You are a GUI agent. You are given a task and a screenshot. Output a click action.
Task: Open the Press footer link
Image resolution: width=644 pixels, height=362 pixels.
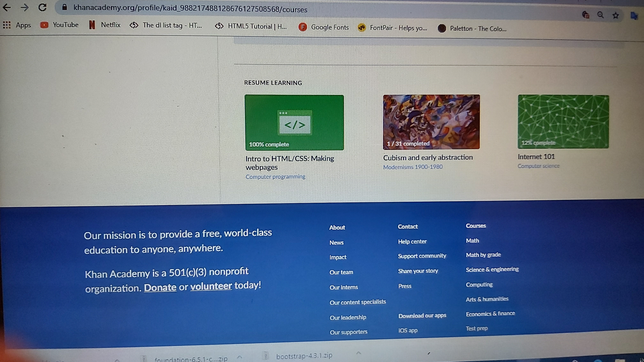tap(405, 286)
